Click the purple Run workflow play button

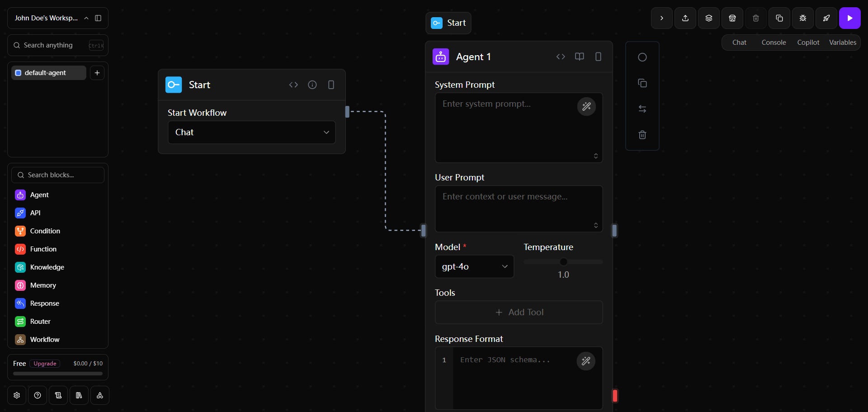pos(849,18)
